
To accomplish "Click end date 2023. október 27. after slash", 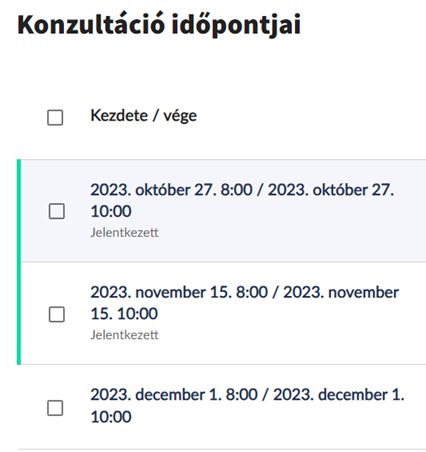I will (x=331, y=190).
